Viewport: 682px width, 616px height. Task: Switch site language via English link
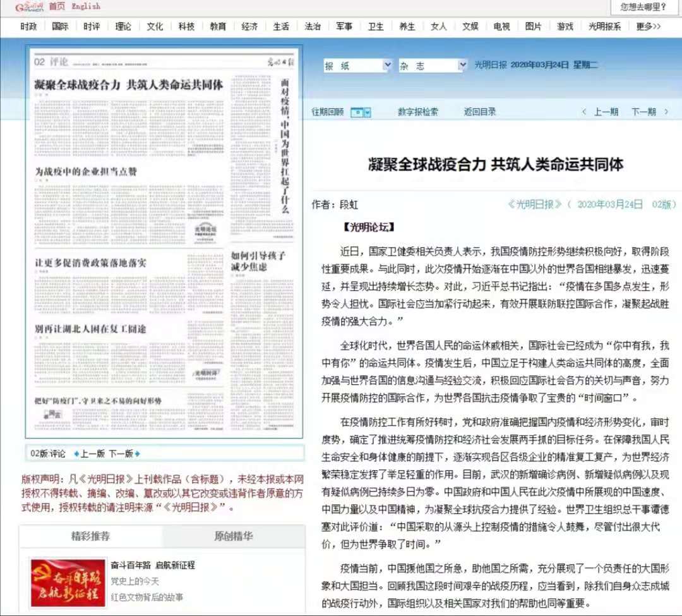tap(86, 6)
